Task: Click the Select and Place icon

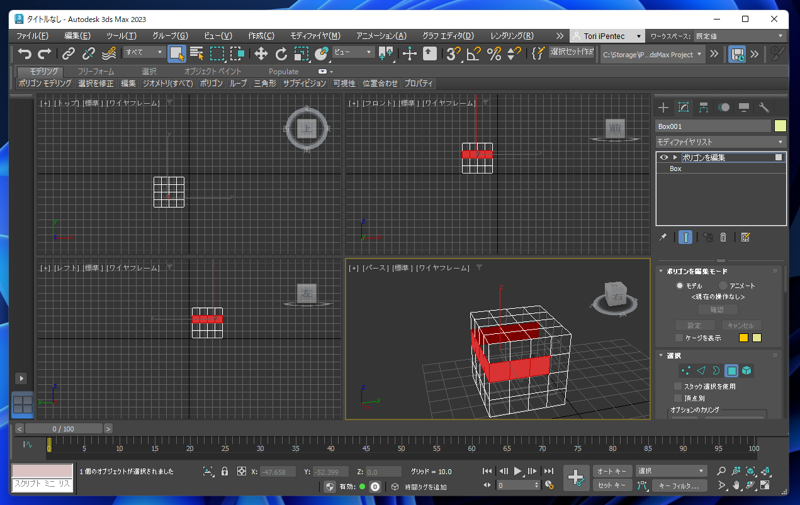Action: coord(321,54)
